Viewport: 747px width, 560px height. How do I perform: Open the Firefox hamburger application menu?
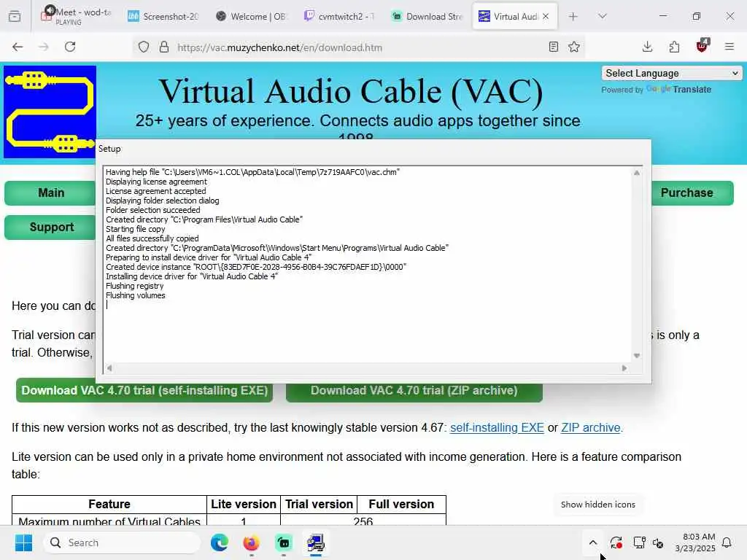729,47
